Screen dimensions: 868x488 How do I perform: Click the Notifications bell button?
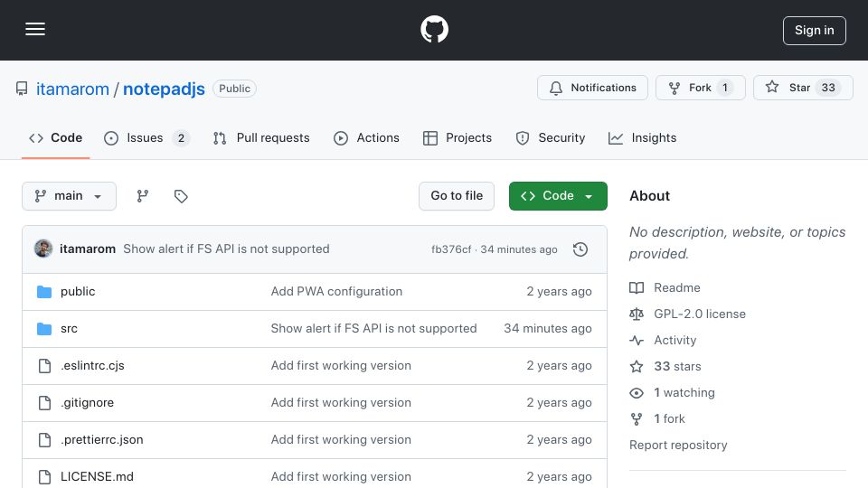point(592,88)
